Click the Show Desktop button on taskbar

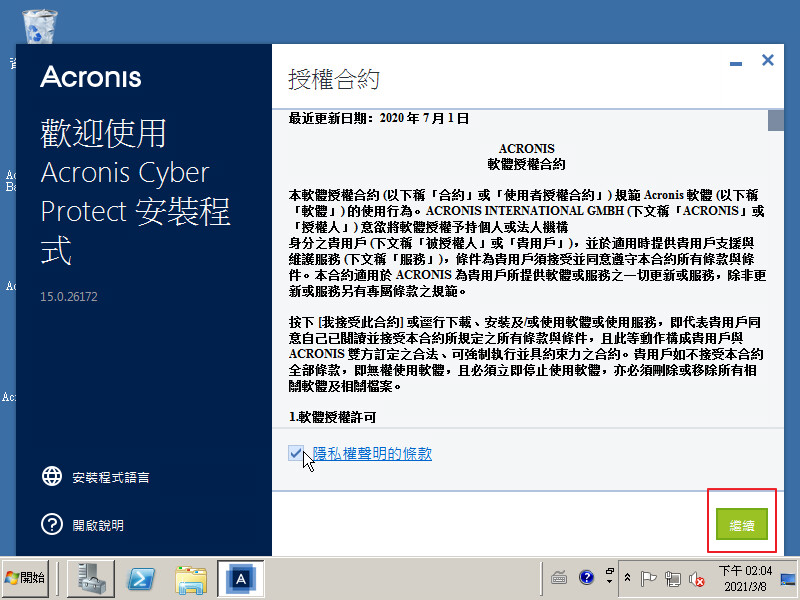click(x=788, y=578)
